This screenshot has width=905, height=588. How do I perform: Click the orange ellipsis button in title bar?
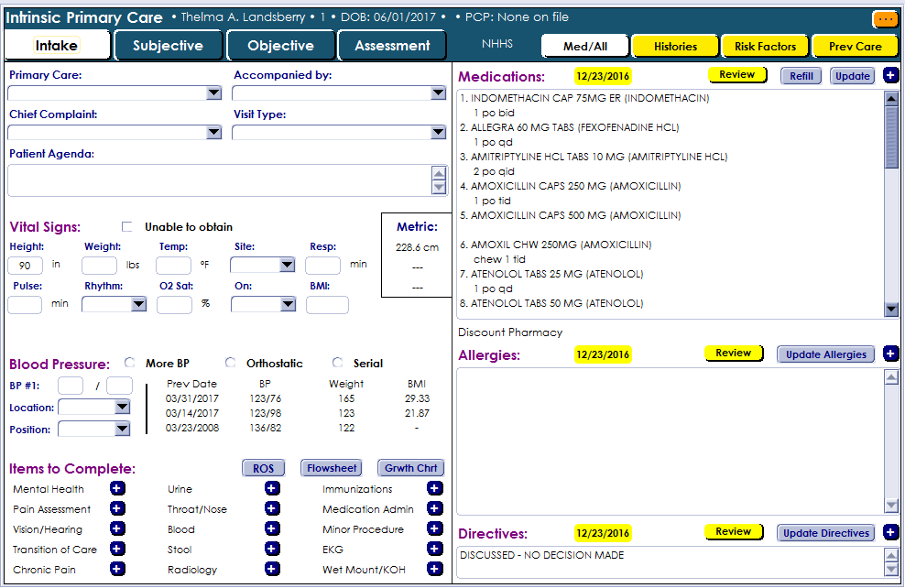885,18
